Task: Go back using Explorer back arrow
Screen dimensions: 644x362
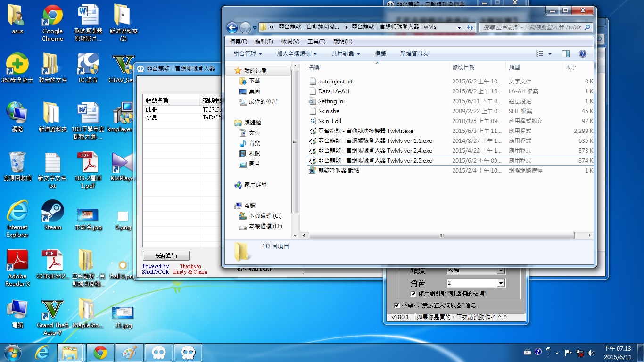Action: coord(232,27)
